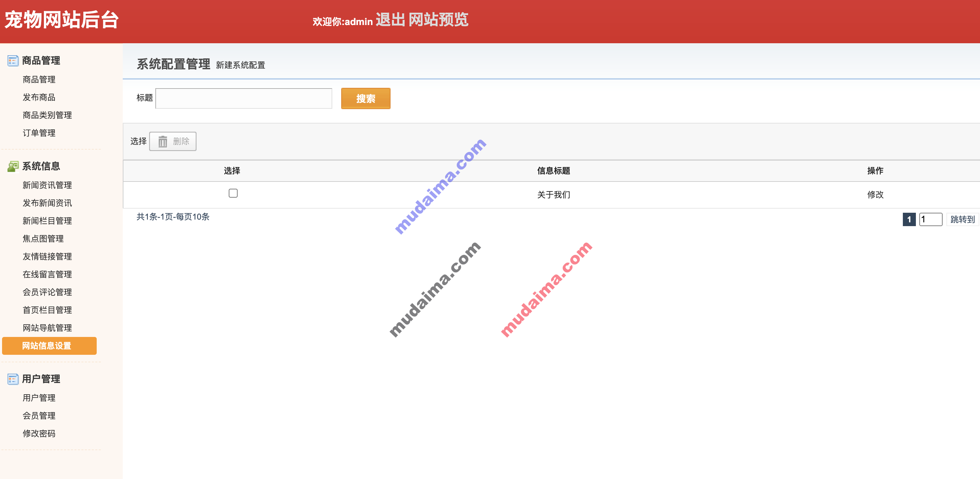980x479 pixels.
Task: Click the 用户管理 section header icon
Action: coord(13,379)
